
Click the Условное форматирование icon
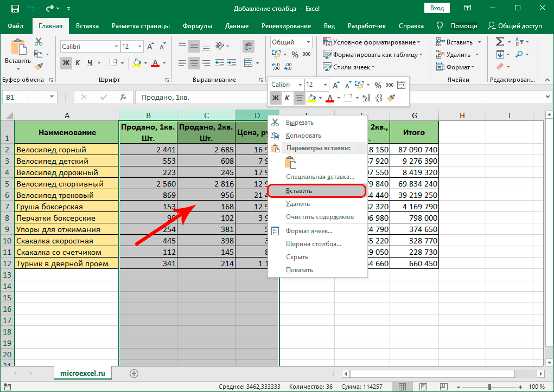(327, 41)
